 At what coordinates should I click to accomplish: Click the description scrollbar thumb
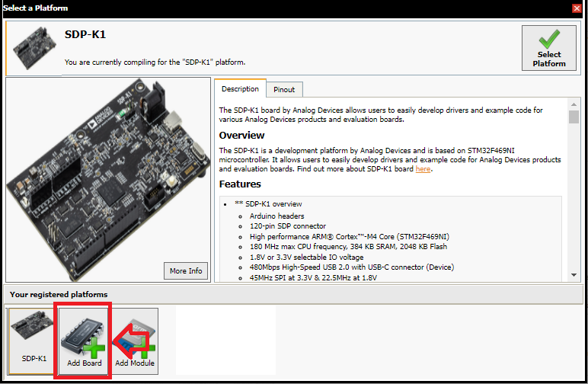tap(574, 117)
